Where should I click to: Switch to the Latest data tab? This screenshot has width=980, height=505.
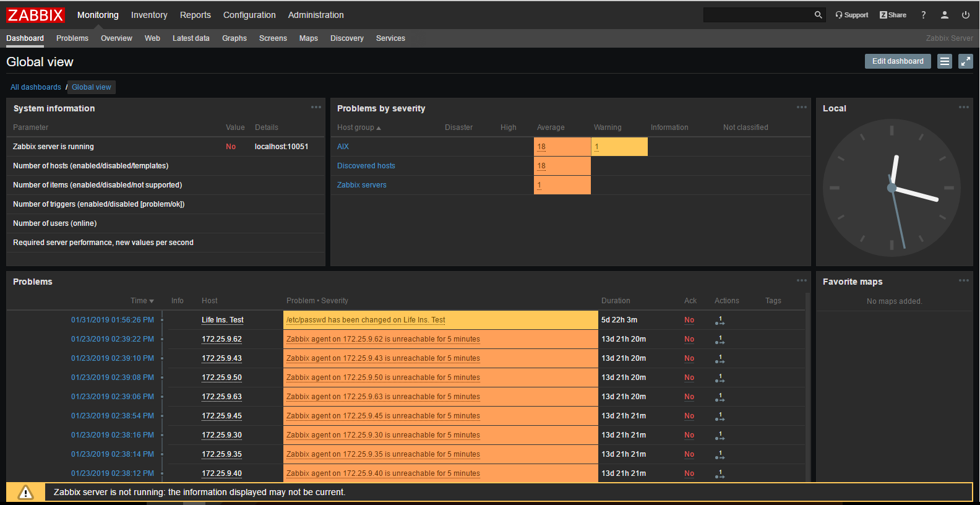[x=191, y=38]
